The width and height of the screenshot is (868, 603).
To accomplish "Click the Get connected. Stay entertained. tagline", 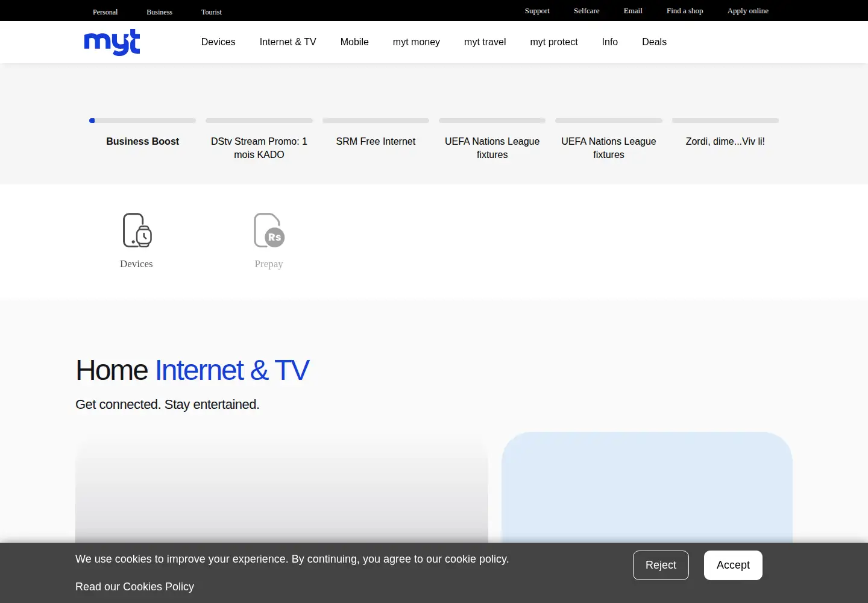I will [168, 405].
